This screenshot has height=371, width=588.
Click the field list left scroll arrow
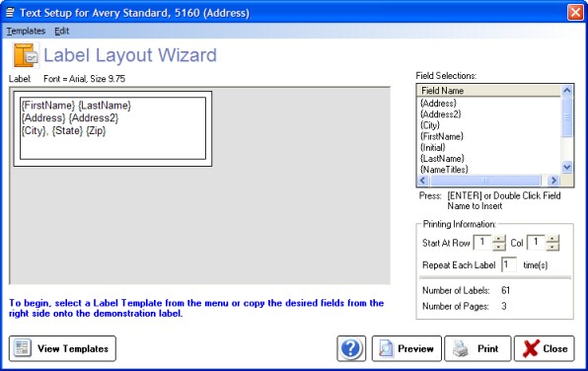(x=423, y=181)
